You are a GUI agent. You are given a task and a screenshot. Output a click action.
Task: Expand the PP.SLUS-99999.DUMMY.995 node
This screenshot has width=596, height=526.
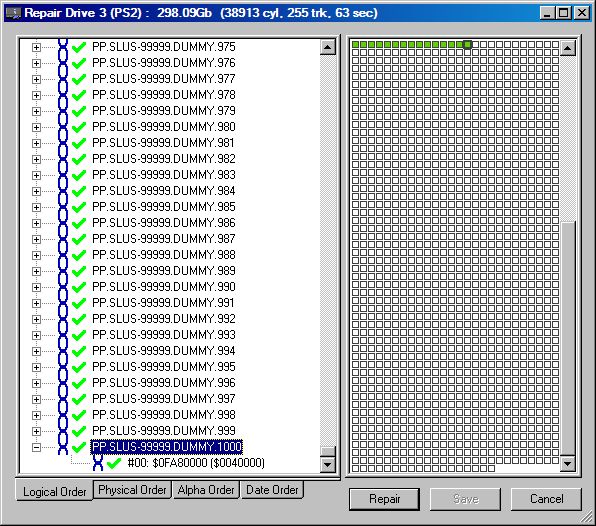[x=36, y=367]
